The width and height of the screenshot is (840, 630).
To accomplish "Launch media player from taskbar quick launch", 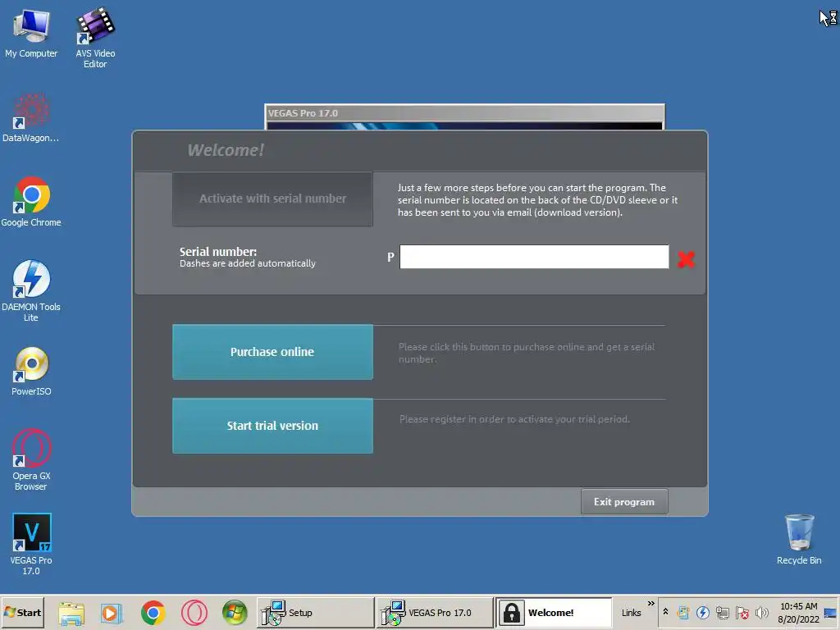I will [x=112, y=613].
